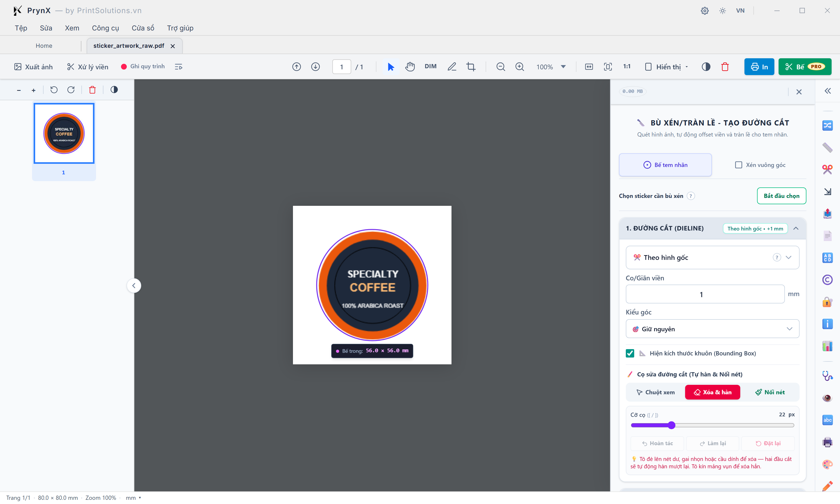
Task: Open the zoom percentage dropdown
Action: tap(563, 67)
